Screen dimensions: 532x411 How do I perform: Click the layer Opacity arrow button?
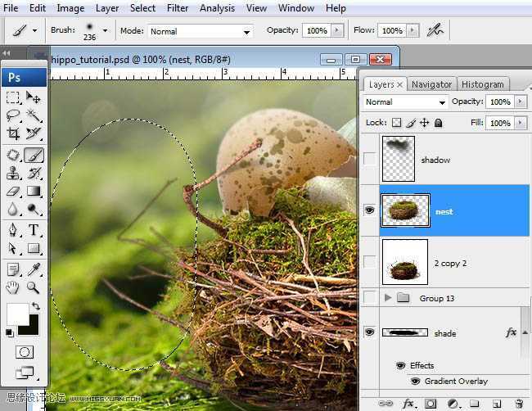point(521,102)
